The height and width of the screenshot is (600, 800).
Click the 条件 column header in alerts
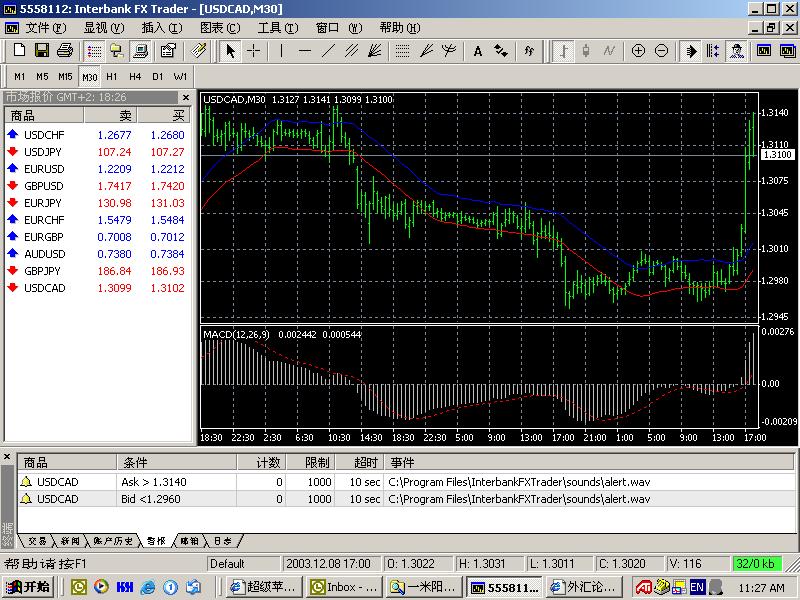pyautogui.click(x=177, y=462)
